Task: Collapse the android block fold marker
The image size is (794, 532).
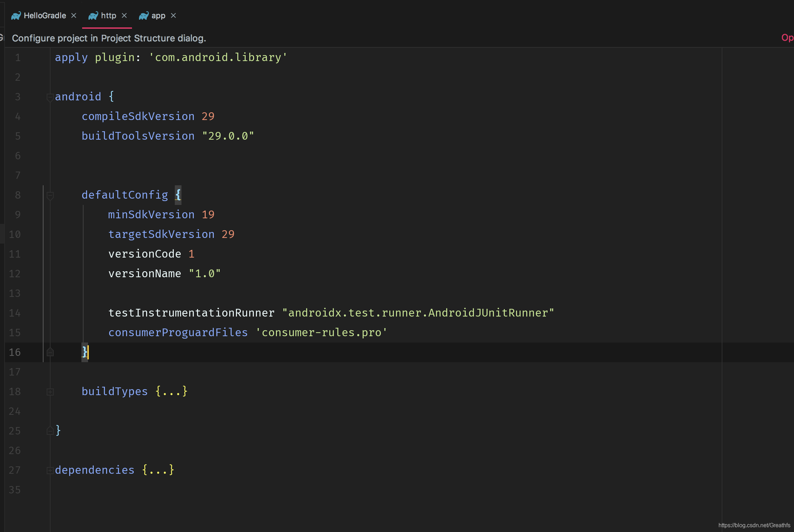Action: tap(50, 98)
